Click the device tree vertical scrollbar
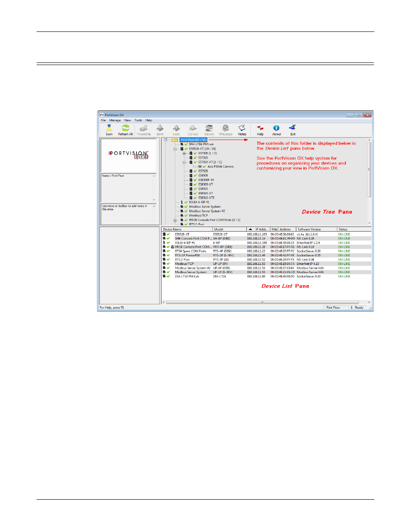 point(369,181)
